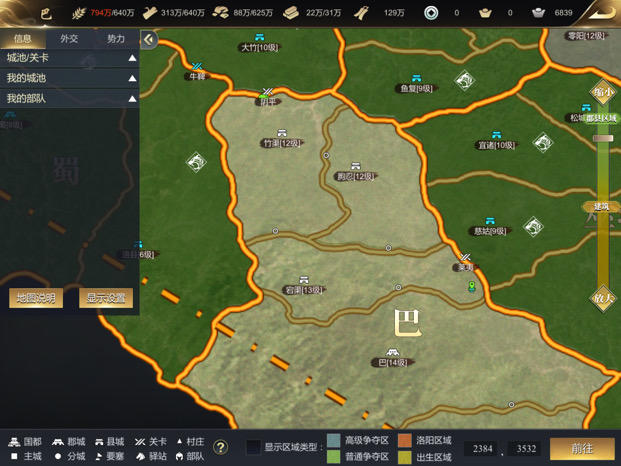Click the coin currency icon in top bar
621x466 pixels.
431,13
